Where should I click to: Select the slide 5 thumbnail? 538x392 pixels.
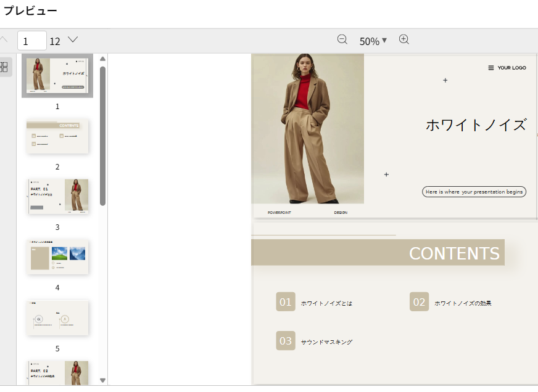57,317
